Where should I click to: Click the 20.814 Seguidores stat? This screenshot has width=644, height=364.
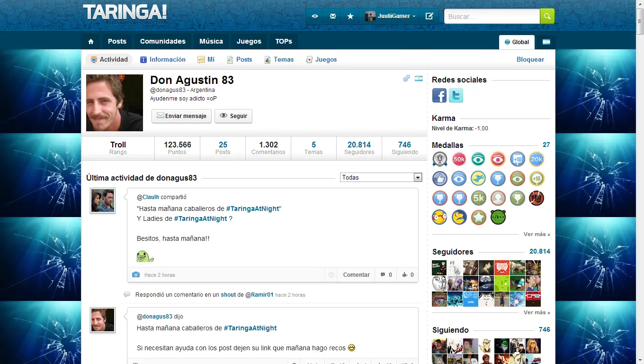(x=359, y=148)
